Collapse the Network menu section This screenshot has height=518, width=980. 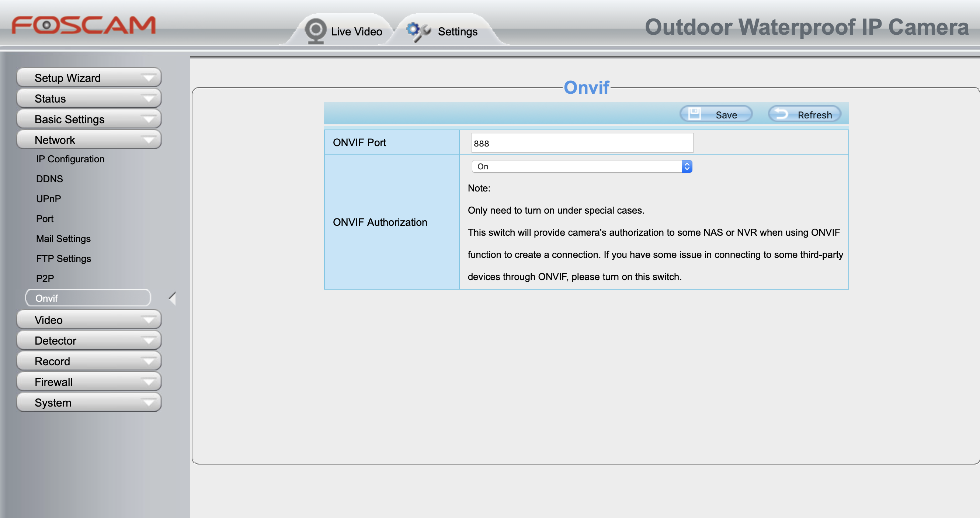[x=88, y=140]
